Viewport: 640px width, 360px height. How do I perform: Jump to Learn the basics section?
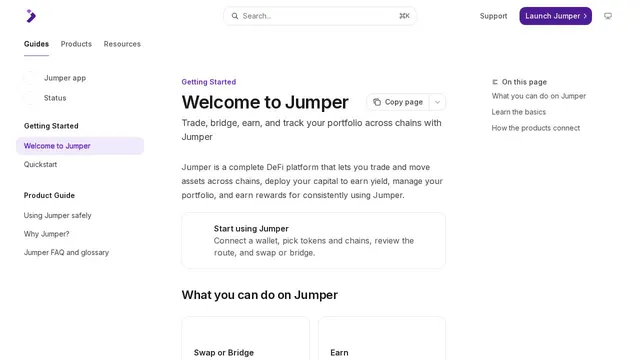pyautogui.click(x=518, y=112)
